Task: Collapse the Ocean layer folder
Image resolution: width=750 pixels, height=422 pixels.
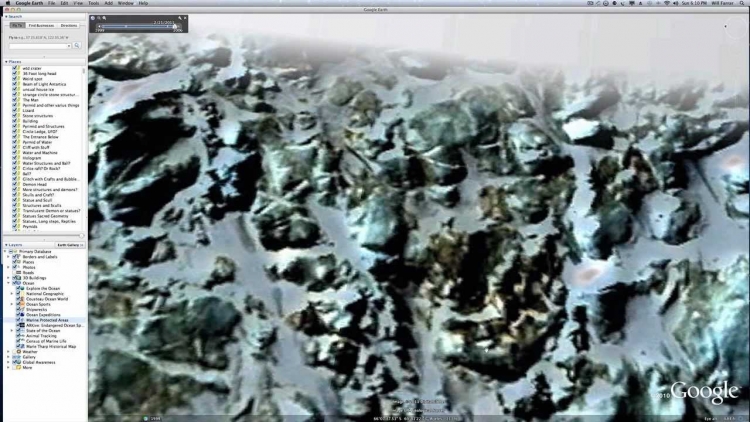Action: pos(8,283)
